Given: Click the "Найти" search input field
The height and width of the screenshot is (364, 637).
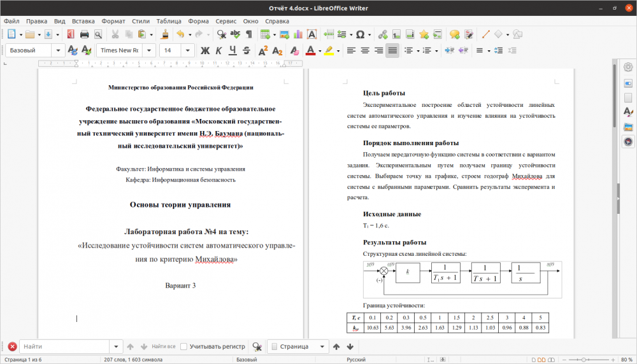Looking at the screenshot, I should click(64, 347).
